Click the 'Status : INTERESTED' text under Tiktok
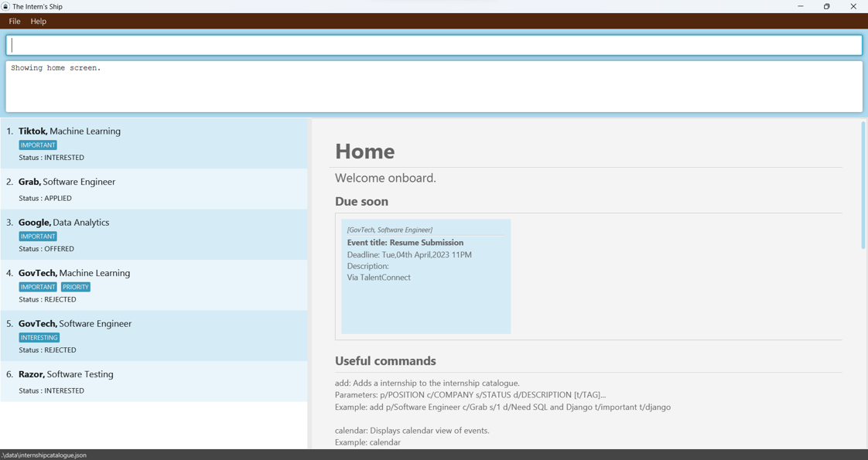The image size is (868, 460). (x=52, y=158)
